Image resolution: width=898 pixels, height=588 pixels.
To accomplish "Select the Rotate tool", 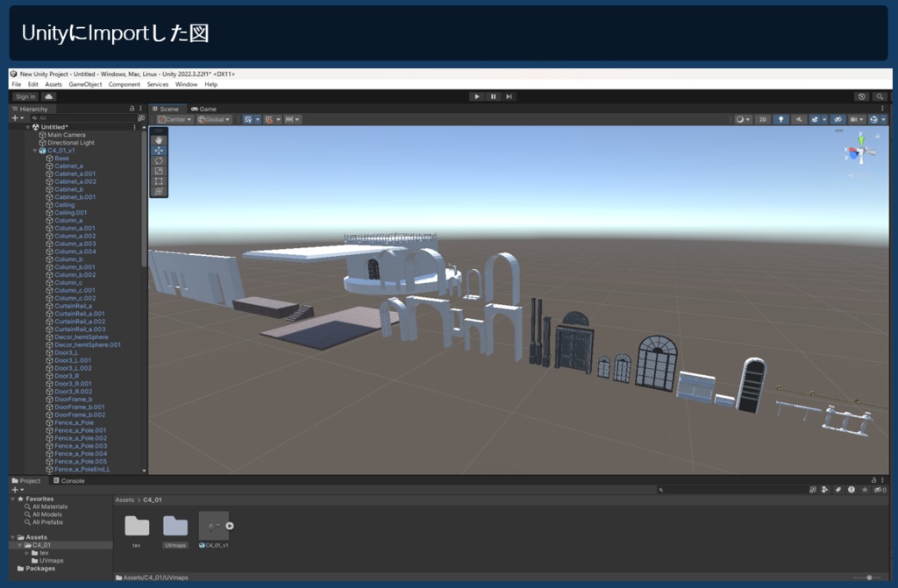I will [x=159, y=161].
